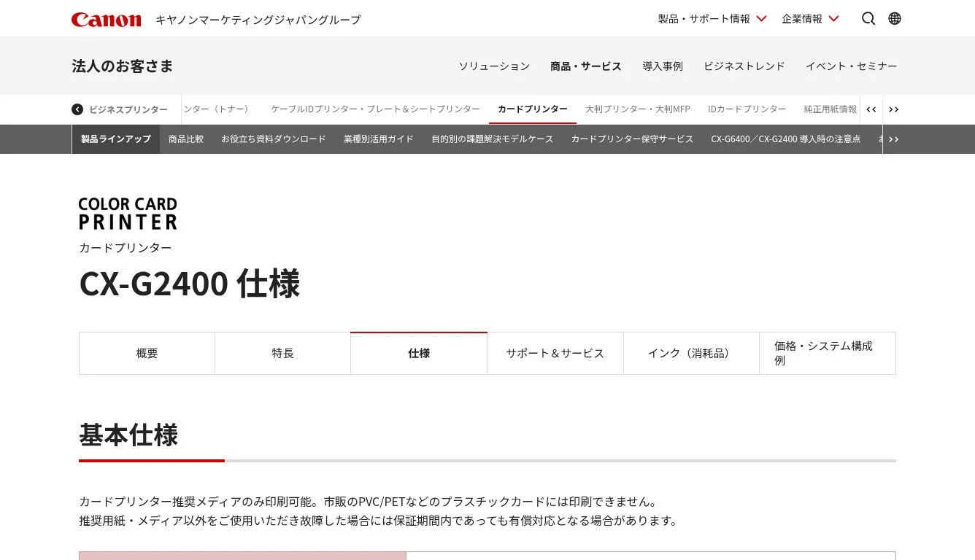The height and width of the screenshot is (560, 975).
Task: Click the CX-G2400 仕様 page title
Action: click(x=190, y=284)
